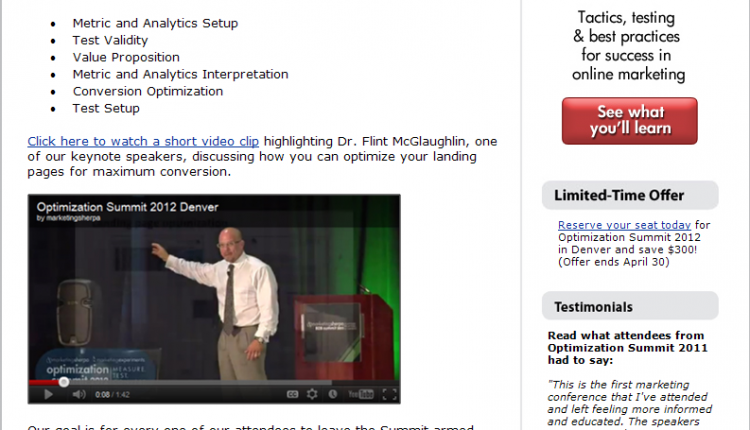Open video settings gear icon
The image size is (750, 430).
pos(312,394)
